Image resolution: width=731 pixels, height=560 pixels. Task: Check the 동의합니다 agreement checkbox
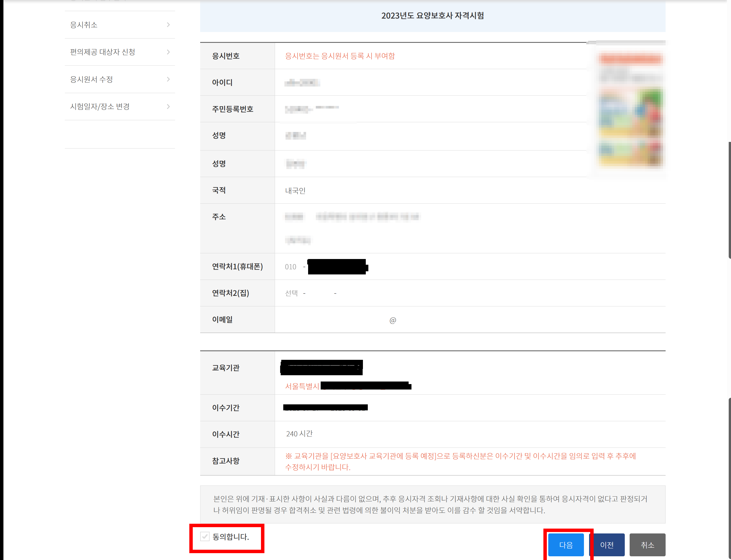(205, 536)
